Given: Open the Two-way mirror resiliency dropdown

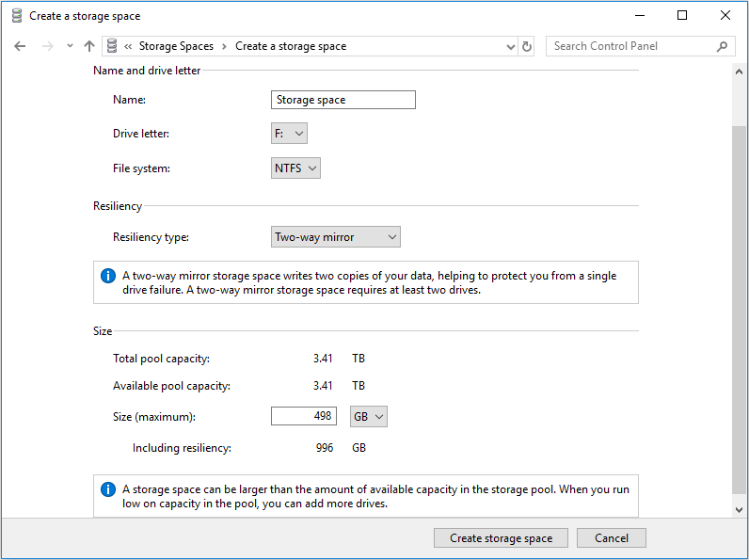Looking at the screenshot, I should 335,237.
